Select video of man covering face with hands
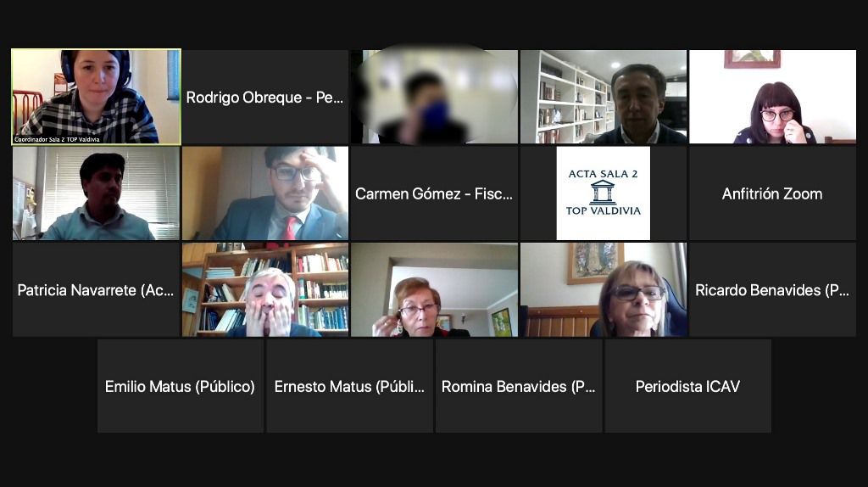Image resolution: width=868 pixels, height=487 pixels. [265, 290]
